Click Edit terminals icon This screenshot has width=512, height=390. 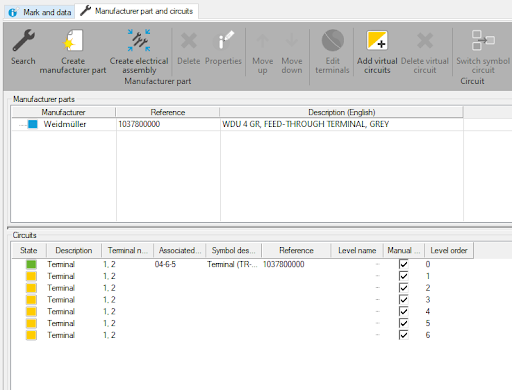coord(332,40)
